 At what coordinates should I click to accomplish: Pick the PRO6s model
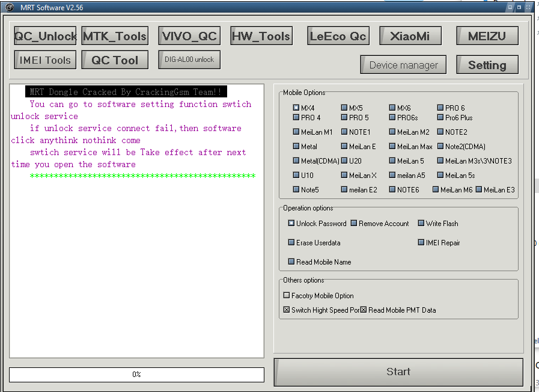(x=404, y=118)
